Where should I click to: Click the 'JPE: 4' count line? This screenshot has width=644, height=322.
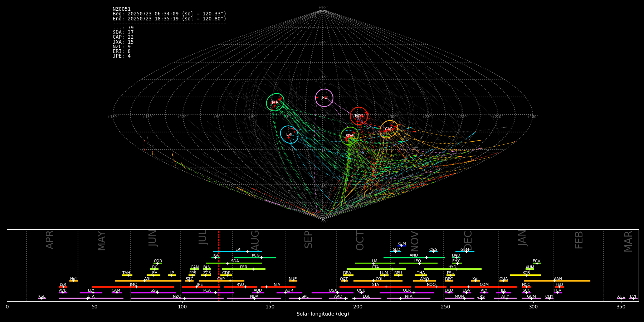coord(122,56)
